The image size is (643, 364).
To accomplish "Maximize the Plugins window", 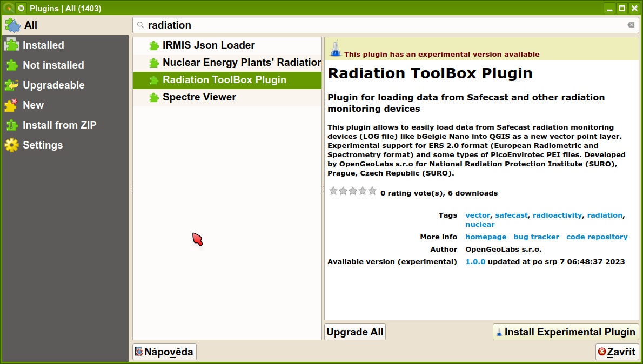I will click(x=622, y=8).
